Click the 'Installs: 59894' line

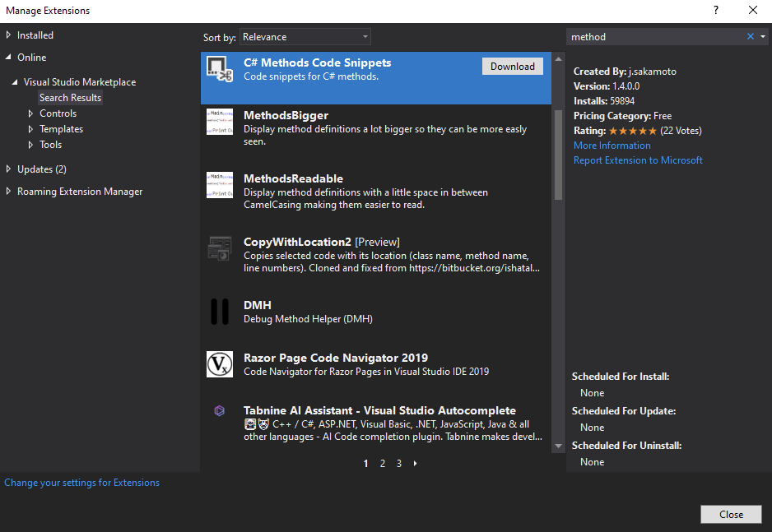(604, 101)
